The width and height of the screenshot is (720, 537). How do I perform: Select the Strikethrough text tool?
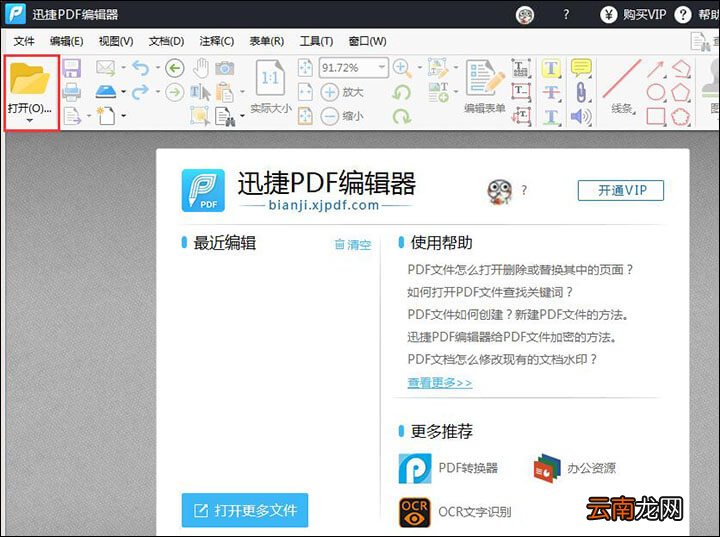tap(551, 92)
